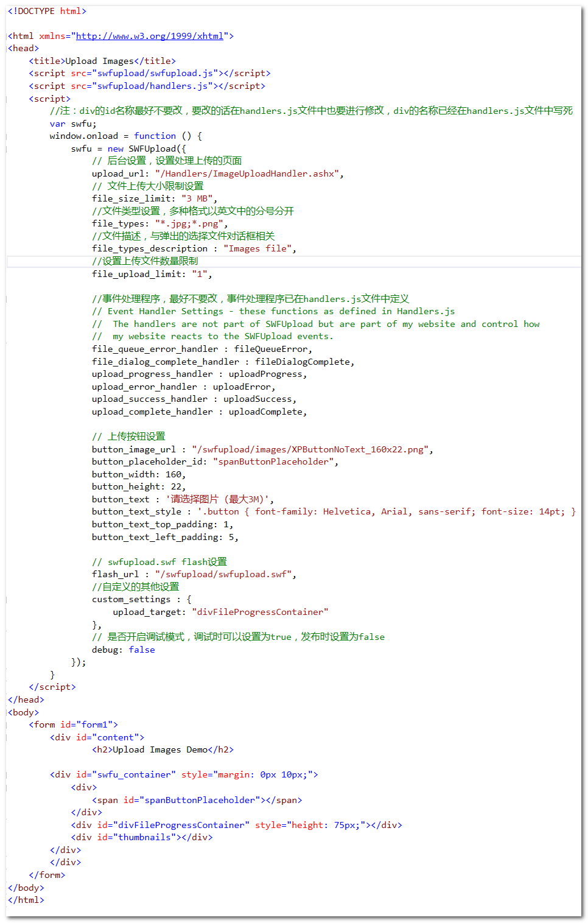Collapse the window.onload function block
Viewport: 588px width, 923px height.
click(x=7, y=136)
